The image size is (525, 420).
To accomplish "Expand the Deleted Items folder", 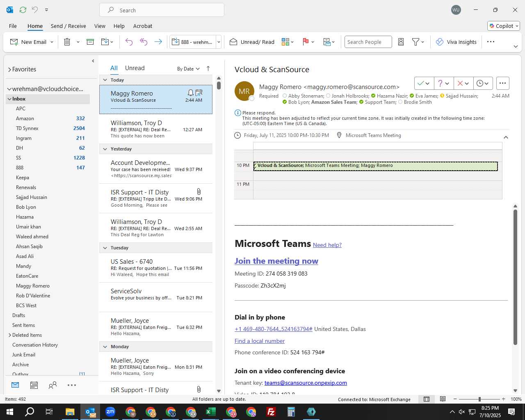I will (10, 335).
